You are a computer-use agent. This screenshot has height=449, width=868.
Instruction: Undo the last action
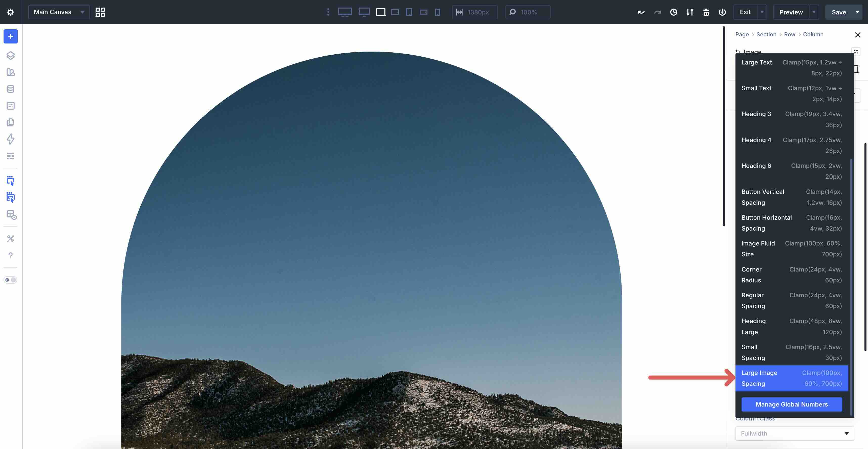point(641,12)
